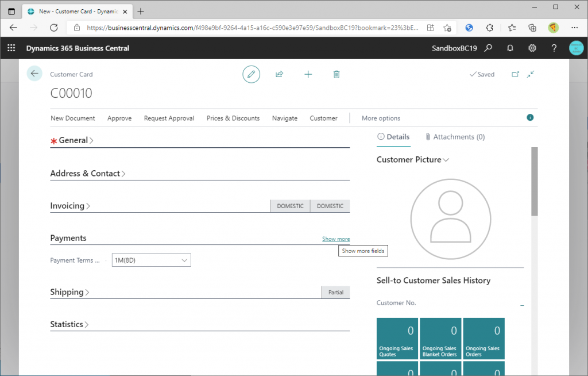Image resolution: width=588 pixels, height=376 pixels.
Task: Click the edit pencil icon on Customer Card
Action: tap(252, 74)
